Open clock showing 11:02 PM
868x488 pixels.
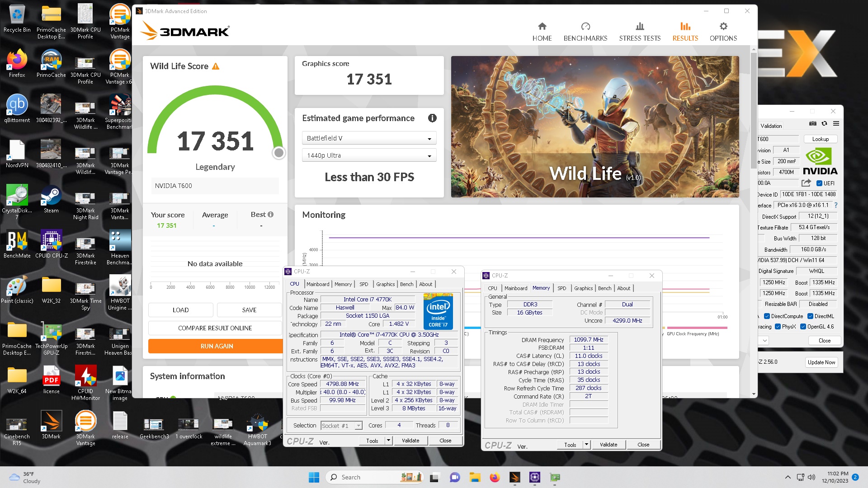pos(835,477)
